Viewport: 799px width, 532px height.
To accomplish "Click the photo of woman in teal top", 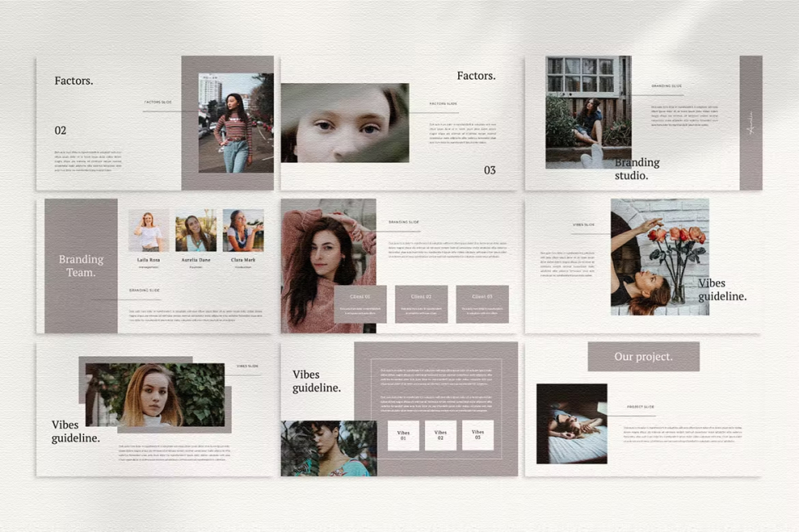I will pos(329,448).
